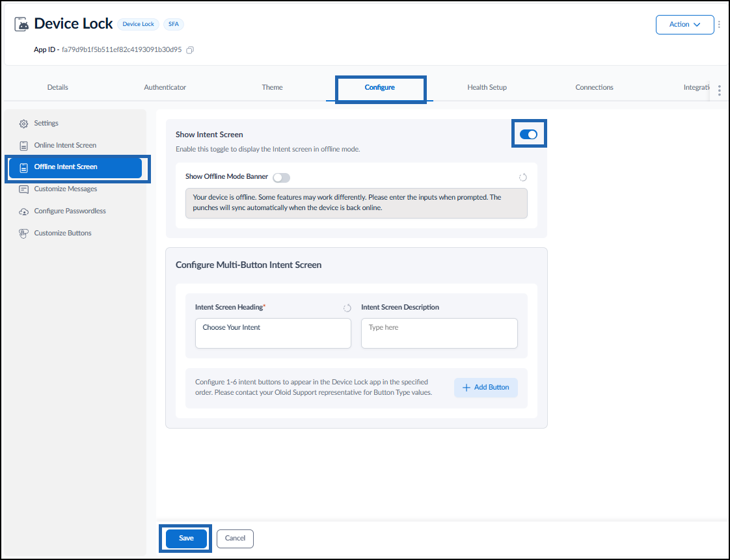
Task: Turn off the Show Intent Screen toggle
Action: pos(528,134)
